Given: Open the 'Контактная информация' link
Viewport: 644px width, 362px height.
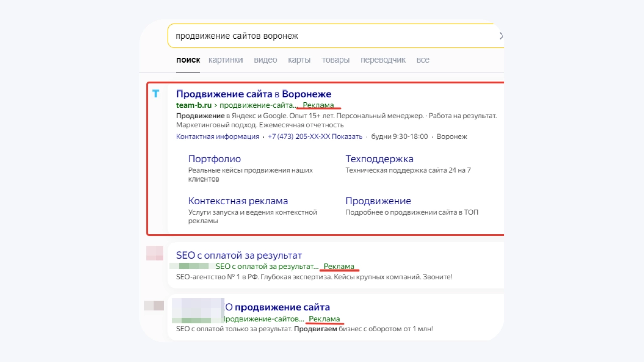Looking at the screenshot, I should 217,137.
